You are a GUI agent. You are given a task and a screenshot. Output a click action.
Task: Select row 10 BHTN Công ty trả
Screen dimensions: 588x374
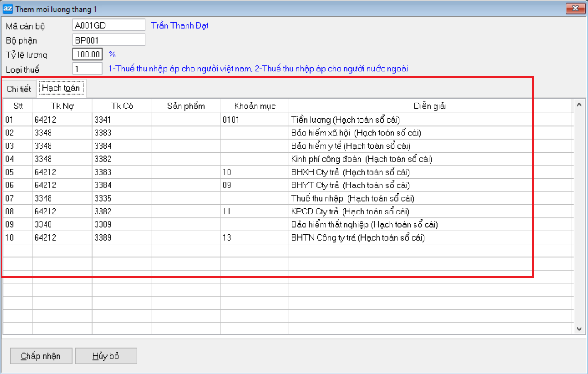point(358,238)
